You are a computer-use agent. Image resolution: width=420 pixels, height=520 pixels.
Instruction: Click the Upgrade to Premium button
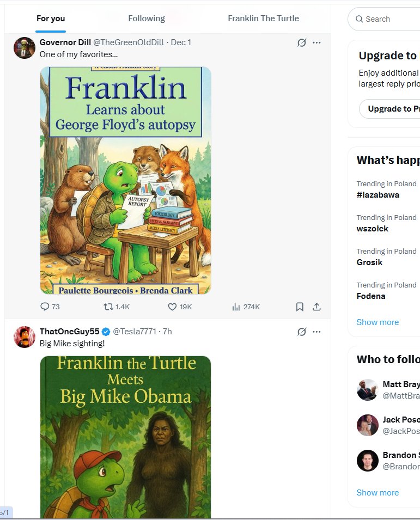click(389, 109)
